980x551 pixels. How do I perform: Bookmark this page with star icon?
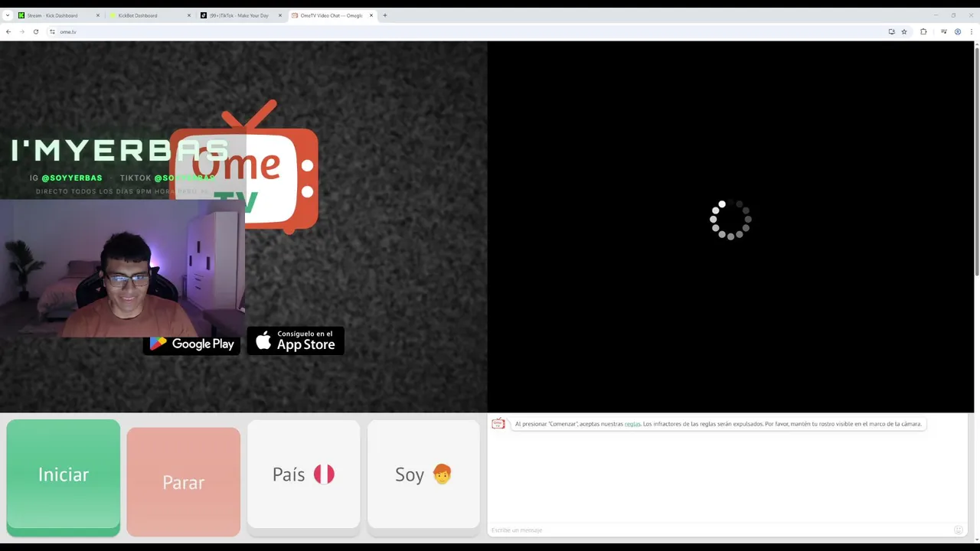click(904, 31)
